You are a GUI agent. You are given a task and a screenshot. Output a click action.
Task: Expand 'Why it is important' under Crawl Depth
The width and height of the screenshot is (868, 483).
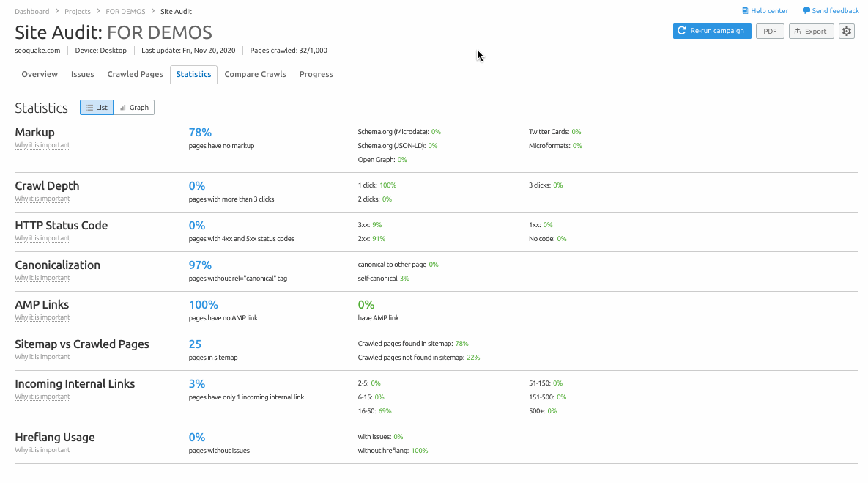42,199
